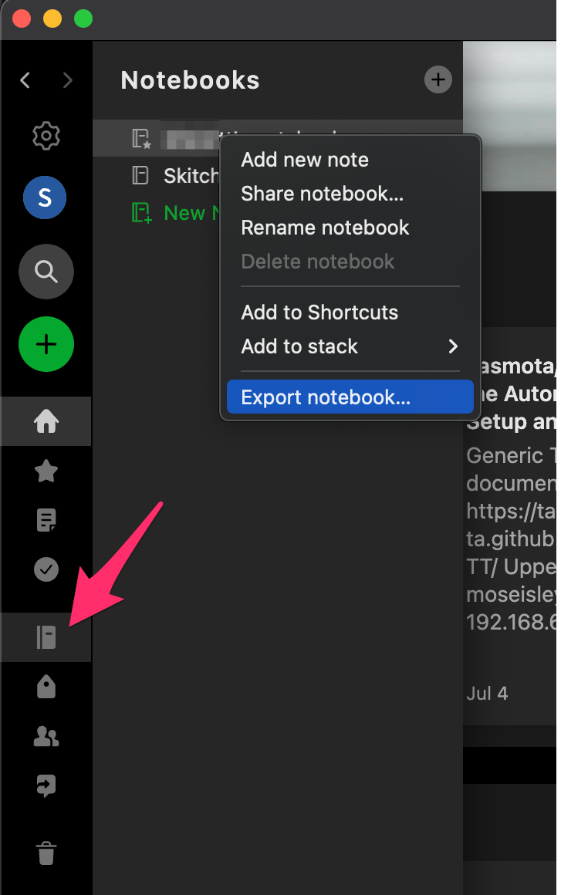This screenshot has height=895, width=588.
Task: Open Tags icon in the sidebar
Action: (46, 687)
